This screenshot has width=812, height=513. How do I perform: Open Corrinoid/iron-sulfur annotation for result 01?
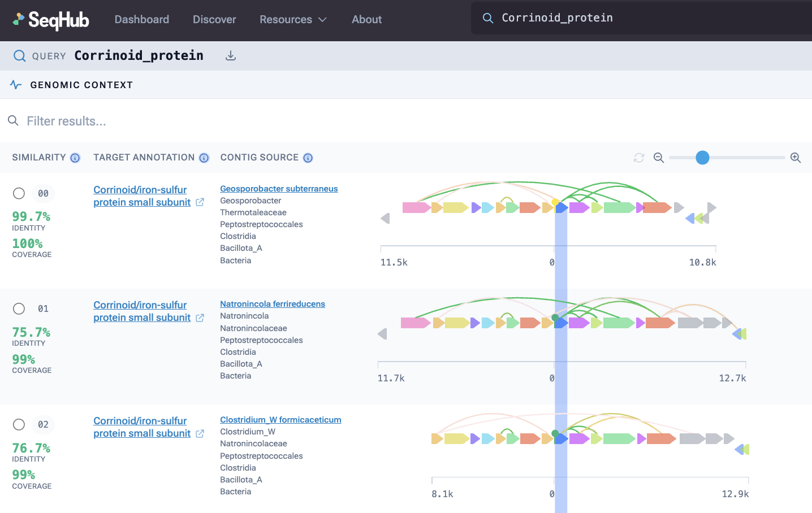click(x=142, y=311)
